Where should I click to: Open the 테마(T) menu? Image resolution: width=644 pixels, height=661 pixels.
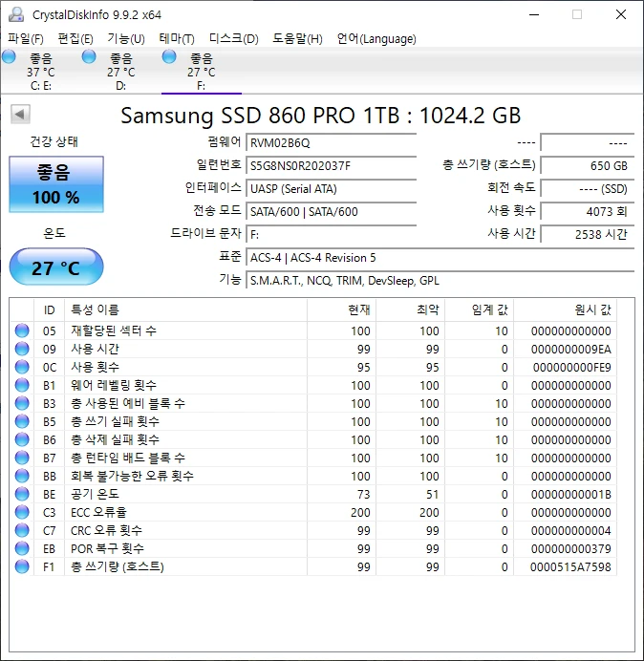coord(177,39)
